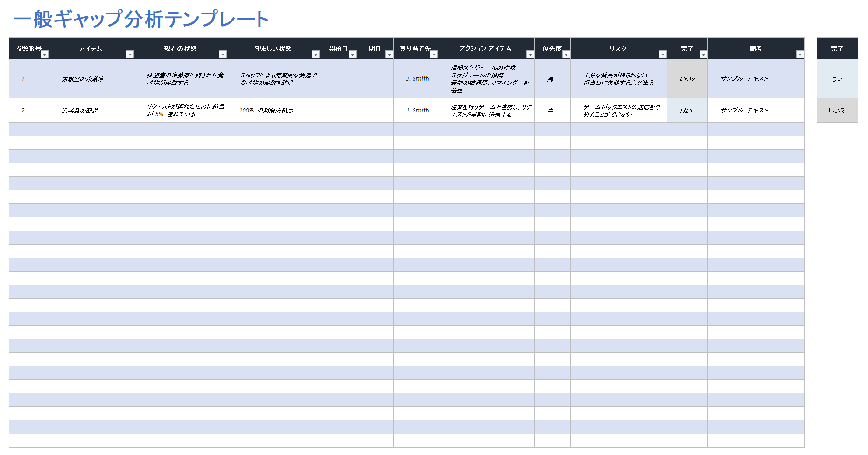
Task: Select the action cell 注文を行うチームと連携し
Action: pyautogui.click(x=486, y=111)
